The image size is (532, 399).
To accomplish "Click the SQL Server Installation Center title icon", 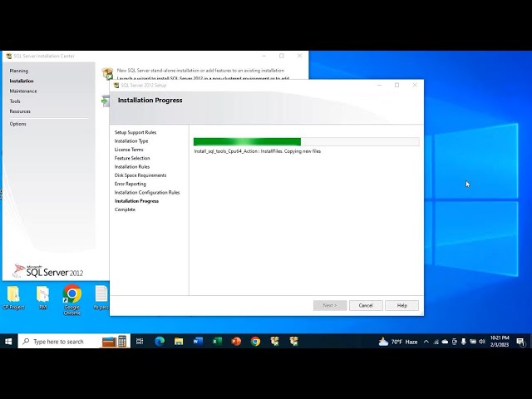I will click(x=9, y=56).
